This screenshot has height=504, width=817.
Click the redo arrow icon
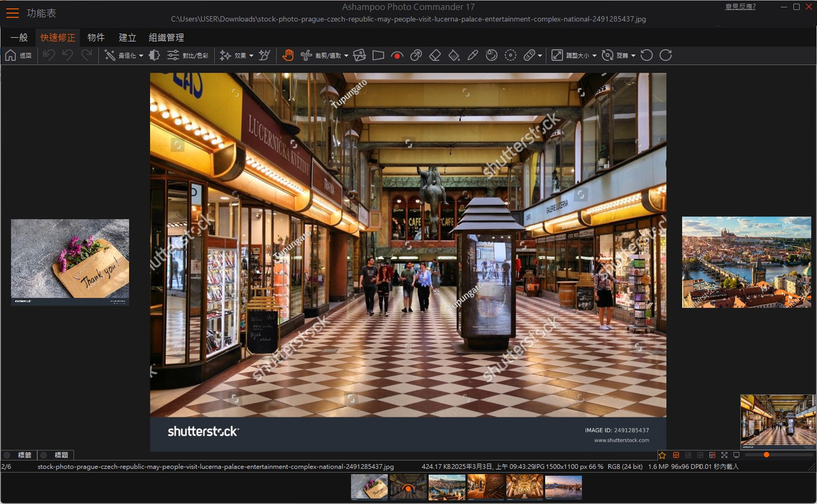(x=86, y=56)
